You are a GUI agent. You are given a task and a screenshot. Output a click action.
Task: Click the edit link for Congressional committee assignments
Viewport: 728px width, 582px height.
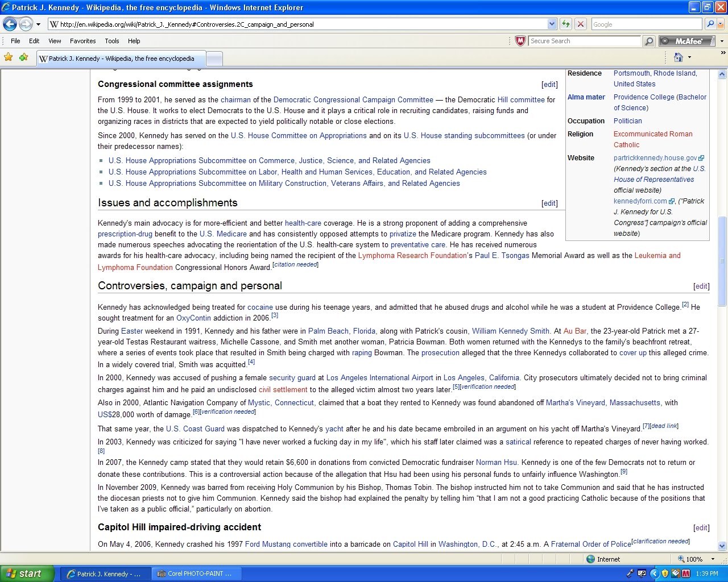pos(549,85)
